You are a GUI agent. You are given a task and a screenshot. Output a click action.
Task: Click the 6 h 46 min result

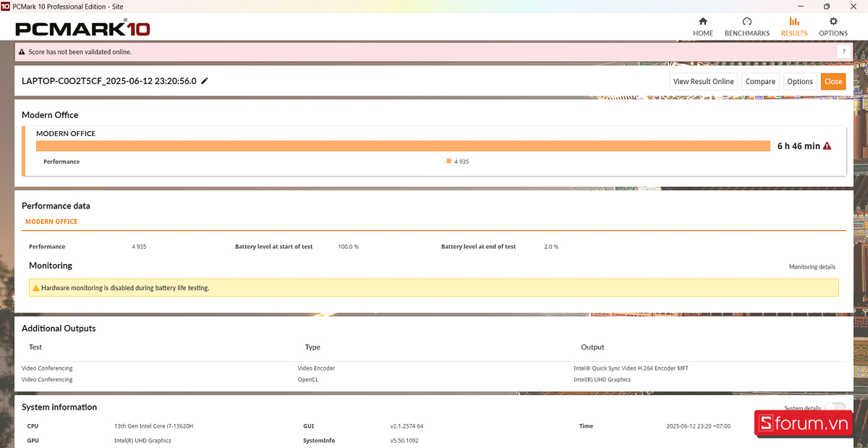tap(799, 145)
